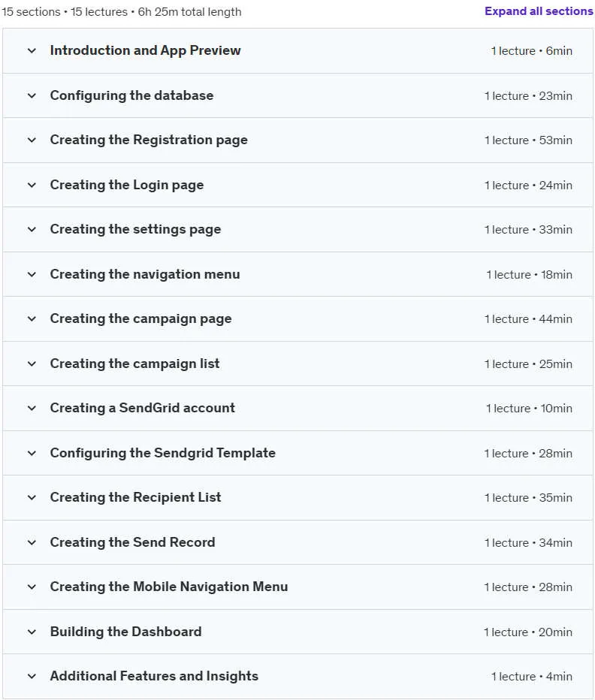The image size is (595, 700).
Task: Expand Introduction and App Preview chevron
Action: 32,50
